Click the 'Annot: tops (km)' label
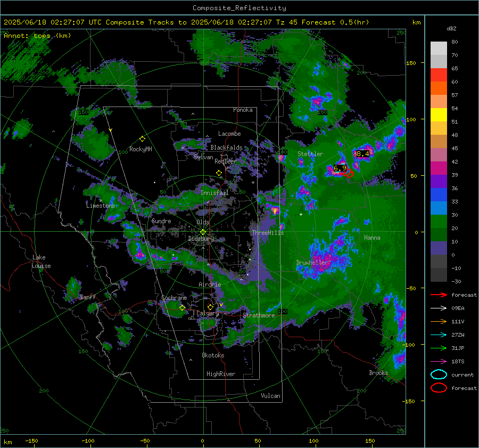The image size is (479, 448). click(37, 36)
